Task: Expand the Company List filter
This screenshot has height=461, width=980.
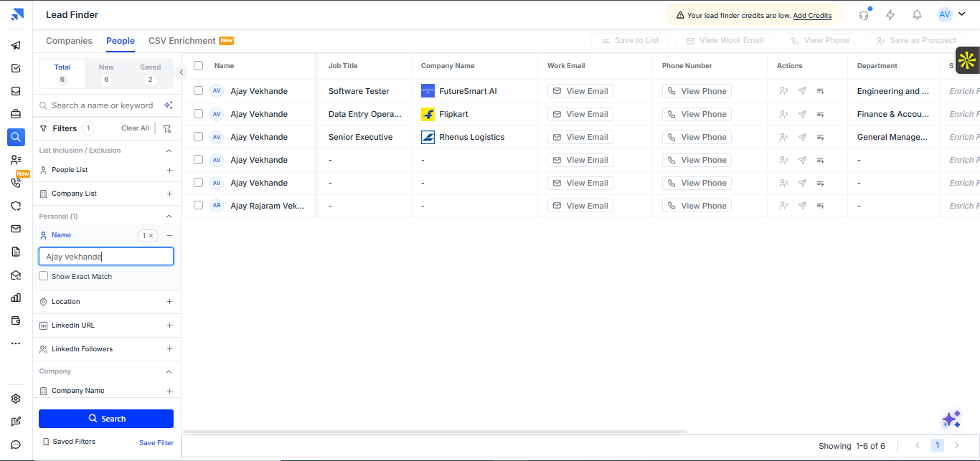Action: (x=169, y=194)
